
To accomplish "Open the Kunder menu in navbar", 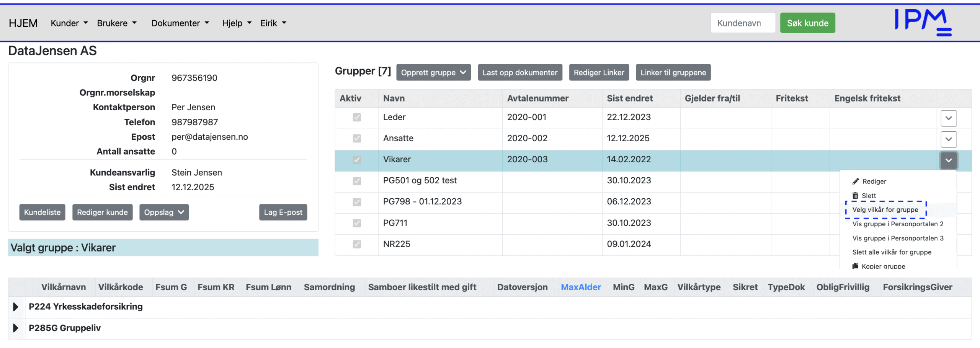I will [x=69, y=23].
